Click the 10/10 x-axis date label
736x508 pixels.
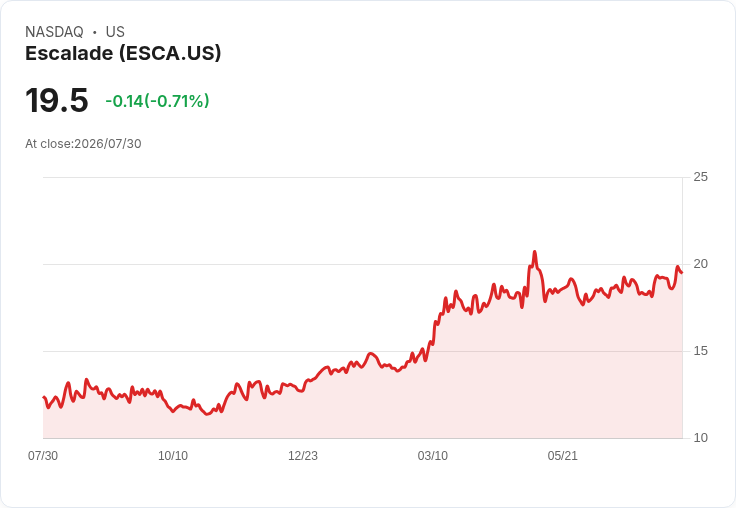[173, 455]
